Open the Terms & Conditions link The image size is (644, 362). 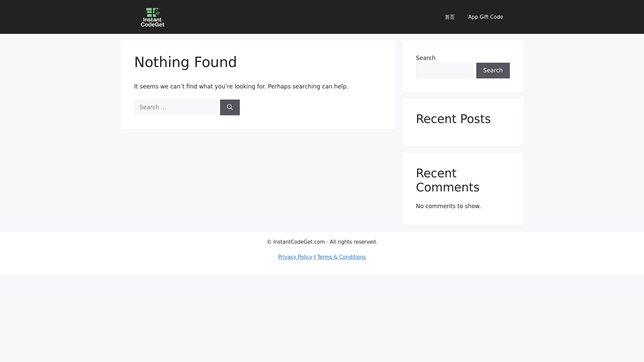pos(341,257)
